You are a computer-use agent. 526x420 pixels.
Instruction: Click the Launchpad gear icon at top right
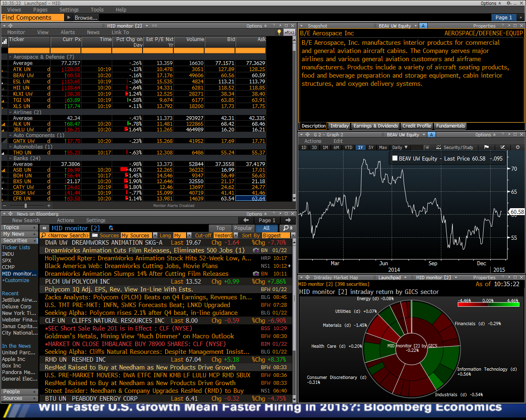click(x=509, y=3)
